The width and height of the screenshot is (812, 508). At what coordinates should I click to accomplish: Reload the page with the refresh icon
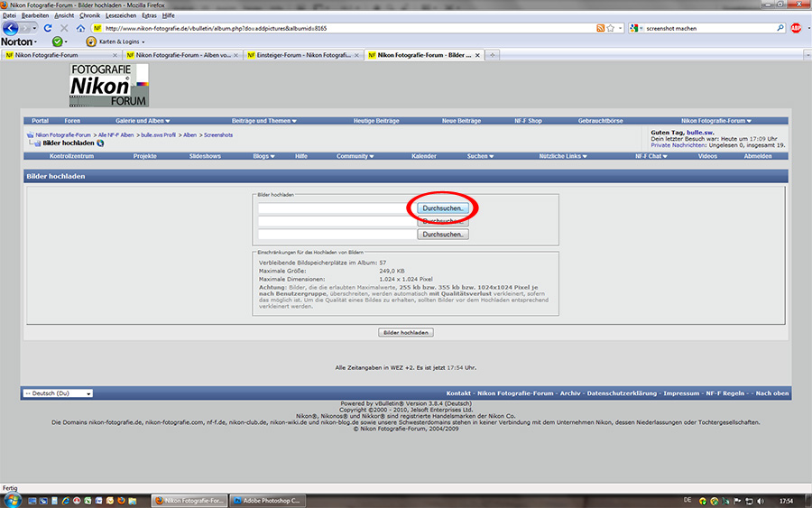[48, 28]
